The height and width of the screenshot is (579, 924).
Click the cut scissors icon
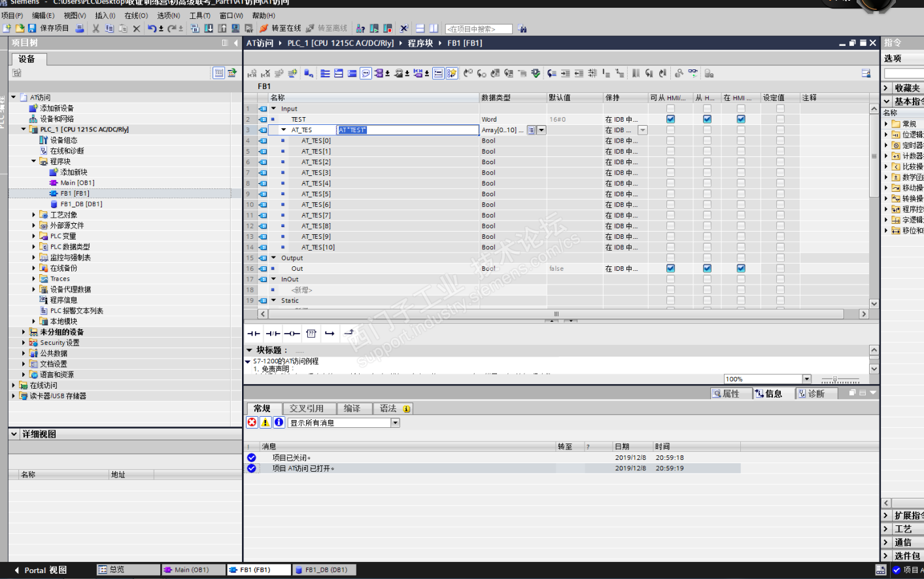click(x=96, y=28)
